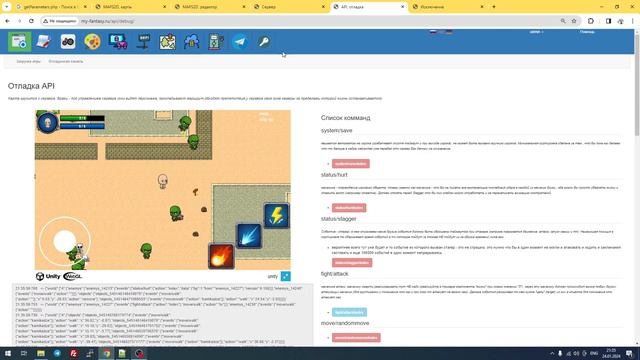
Task: Open the admin user dropdown in the header
Action: click(536, 32)
